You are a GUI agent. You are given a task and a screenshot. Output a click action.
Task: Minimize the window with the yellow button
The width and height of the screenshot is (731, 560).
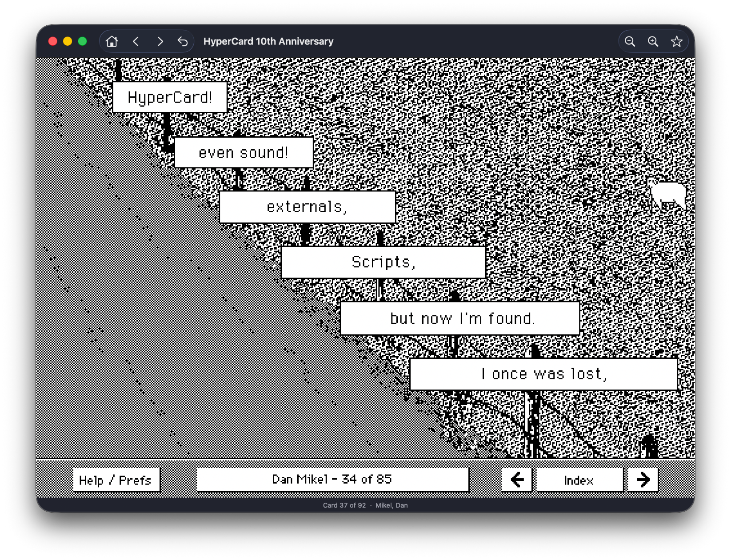(68, 41)
